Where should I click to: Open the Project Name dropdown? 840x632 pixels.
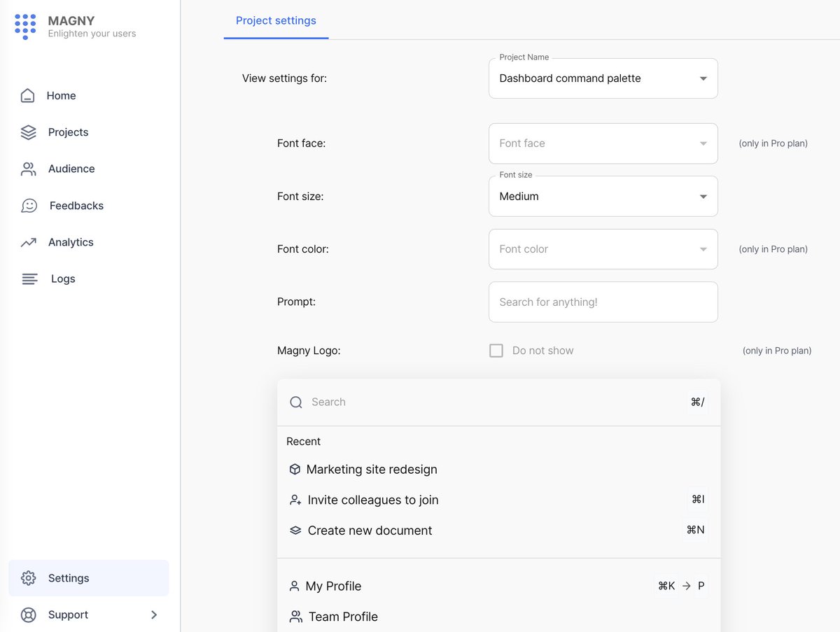pos(603,78)
